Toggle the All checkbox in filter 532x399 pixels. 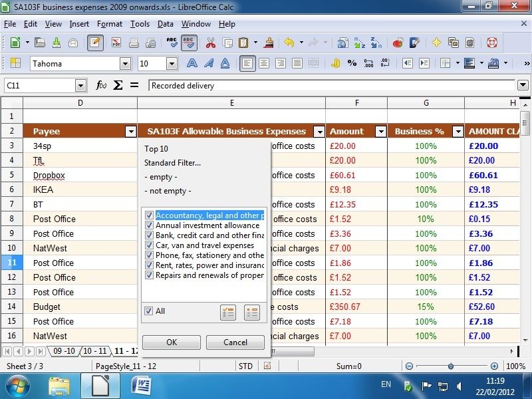click(148, 311)
